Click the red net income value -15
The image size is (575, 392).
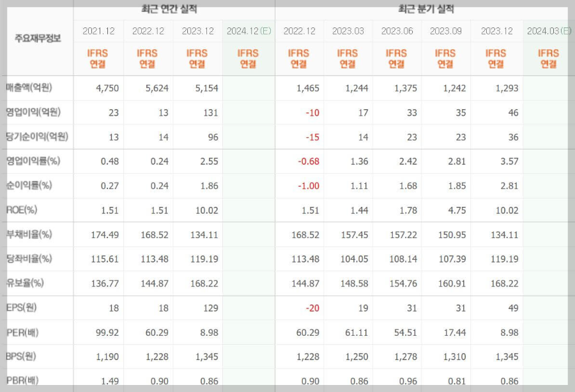[312, 137]
